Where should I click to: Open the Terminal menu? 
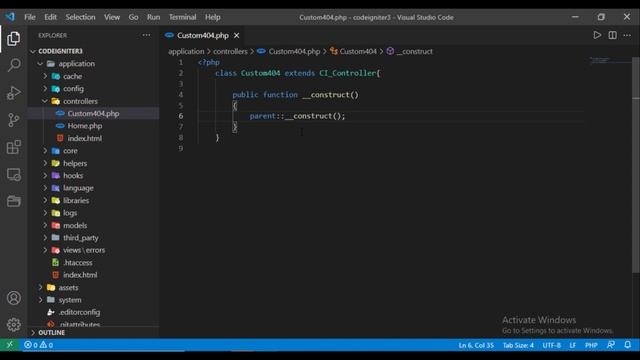182,17
